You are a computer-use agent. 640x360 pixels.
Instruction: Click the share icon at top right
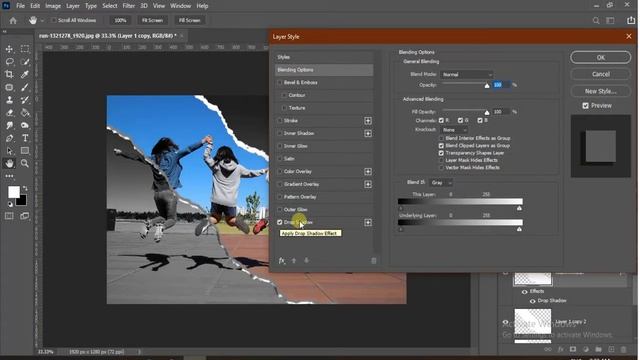pos(631,20)
